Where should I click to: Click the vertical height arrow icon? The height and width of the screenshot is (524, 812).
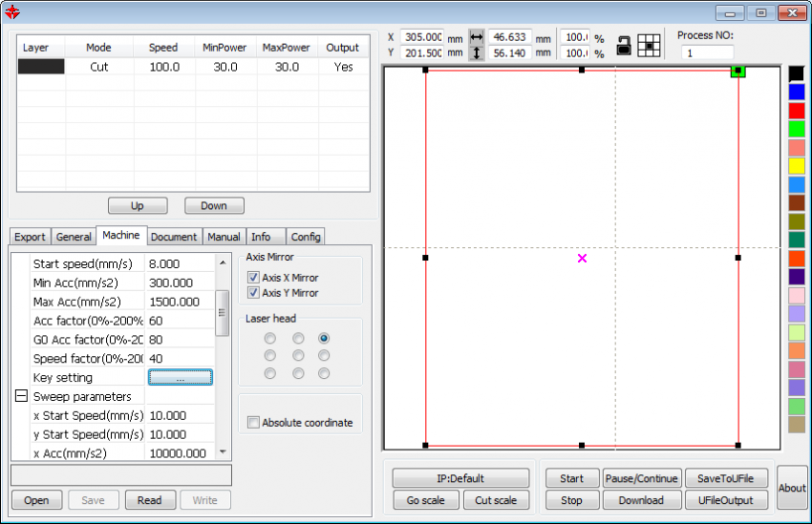tap(477, 53)
